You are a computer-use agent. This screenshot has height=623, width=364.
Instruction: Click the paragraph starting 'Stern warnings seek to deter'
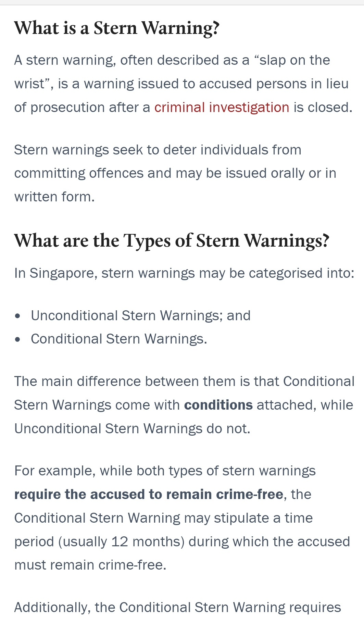pos(175,173)
